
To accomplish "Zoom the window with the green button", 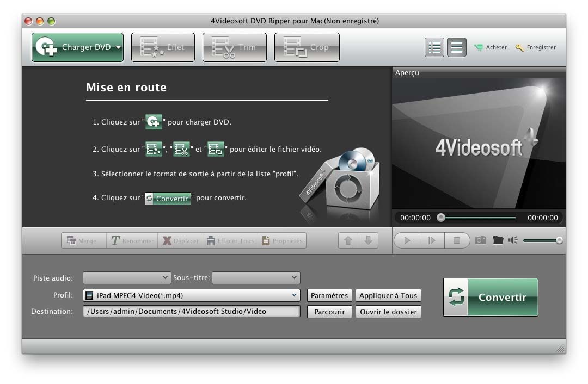I will pos(51,21).
